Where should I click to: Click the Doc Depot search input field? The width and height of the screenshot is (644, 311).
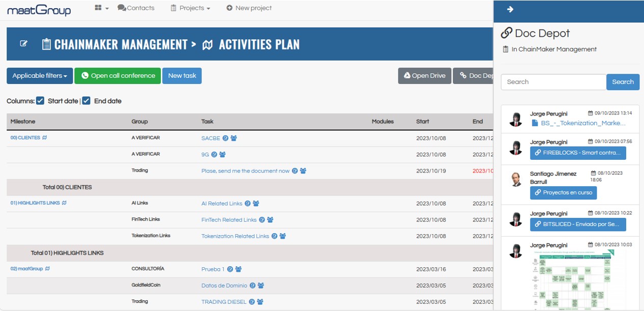[x=553, y=82]
